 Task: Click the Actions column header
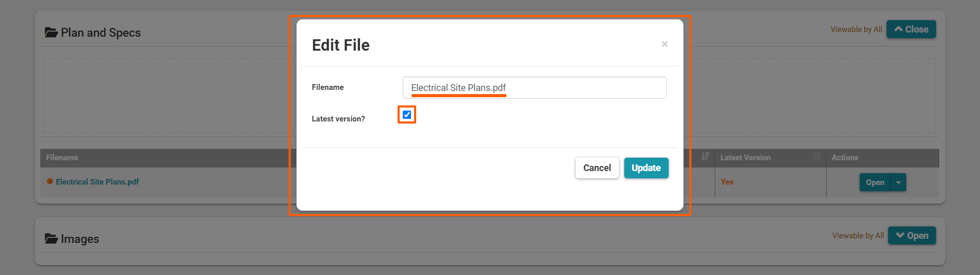pyautogui.click(x=845, y=158)
